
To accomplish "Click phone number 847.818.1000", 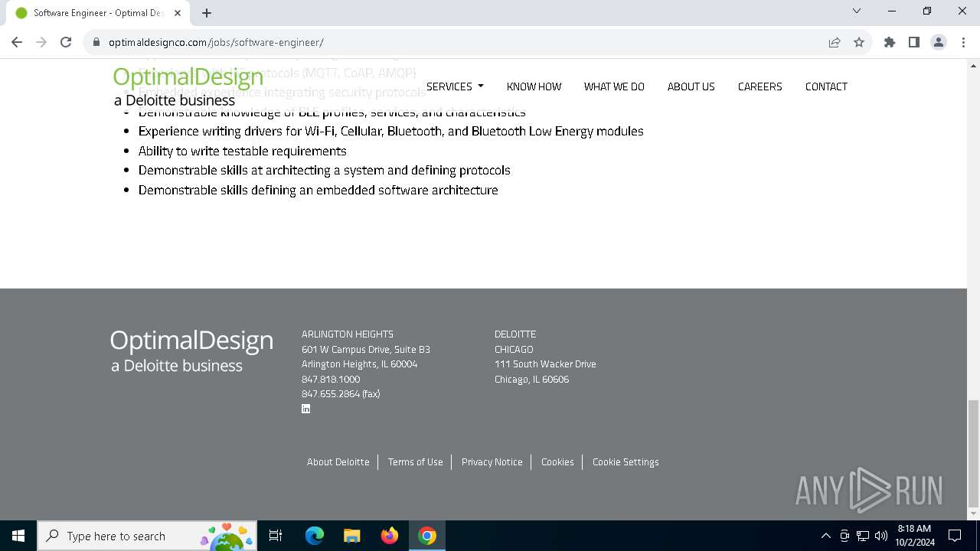I will coord(331,380).
